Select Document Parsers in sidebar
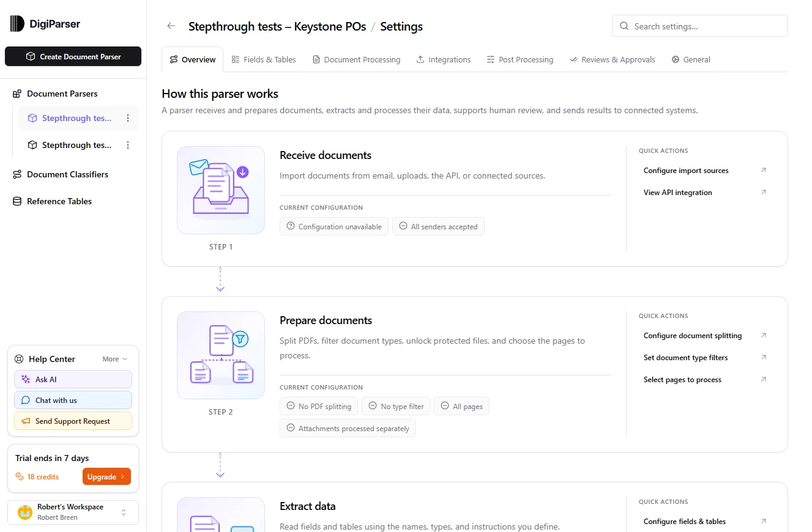This screenshot has width=812, height=532. click(62, 94)
